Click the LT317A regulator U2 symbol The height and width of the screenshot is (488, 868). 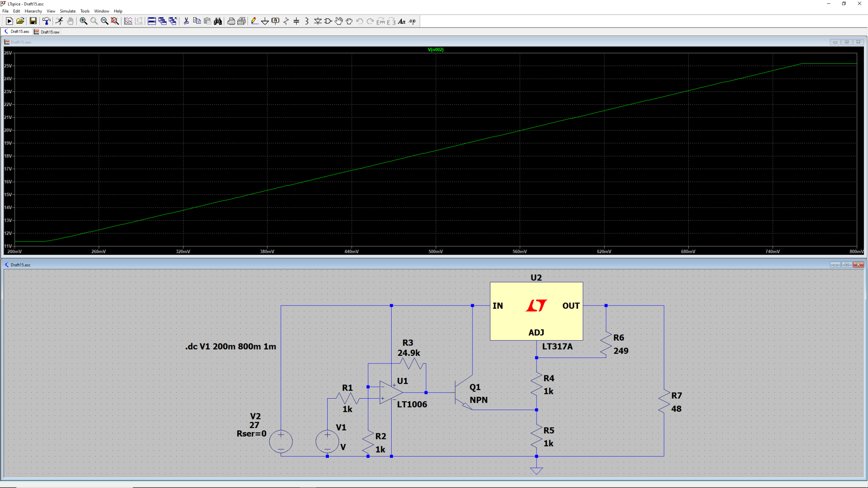(x=536, y=311)
